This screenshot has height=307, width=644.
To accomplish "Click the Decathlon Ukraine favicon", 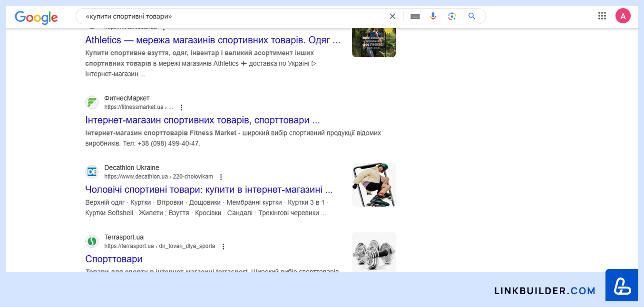I will click(92, 172).
